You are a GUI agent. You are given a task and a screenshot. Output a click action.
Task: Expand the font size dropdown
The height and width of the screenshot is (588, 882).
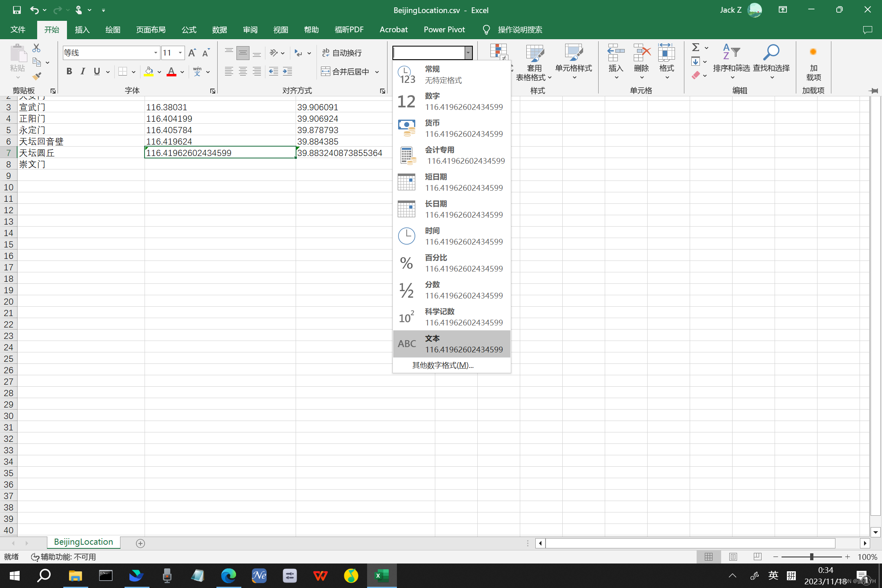coord(180,53)
